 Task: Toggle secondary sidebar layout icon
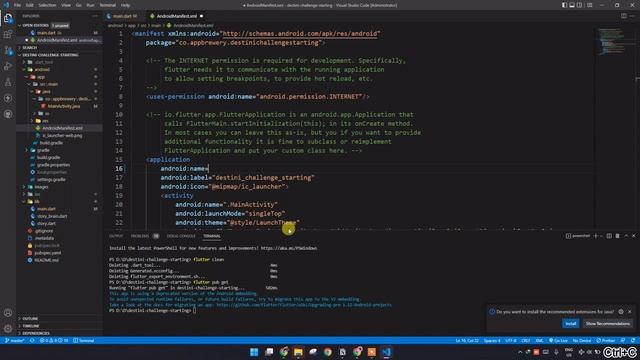pos(580,5)
